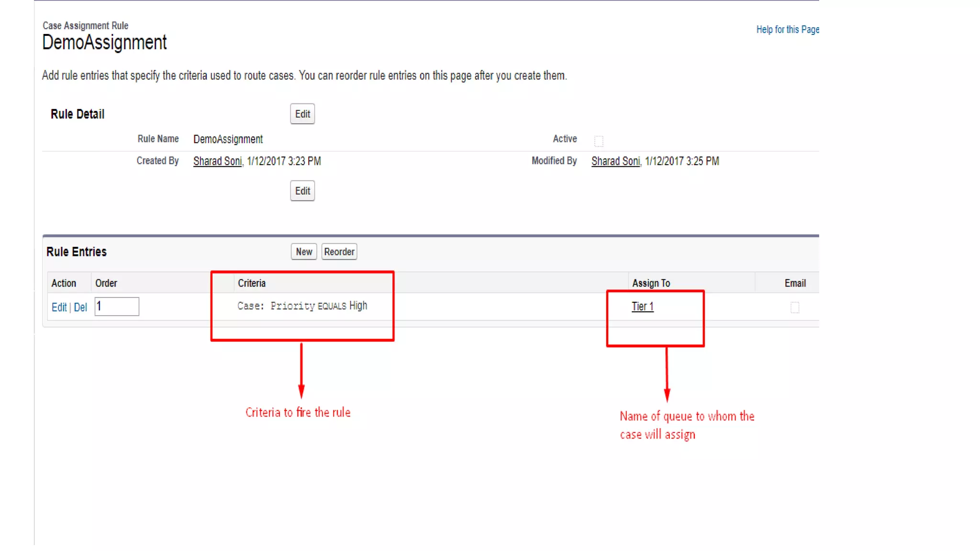Viewport: 980px width, 551px height.
Task: Select criteria text Case: Priority EQUALS High
Action: [302, 306]
